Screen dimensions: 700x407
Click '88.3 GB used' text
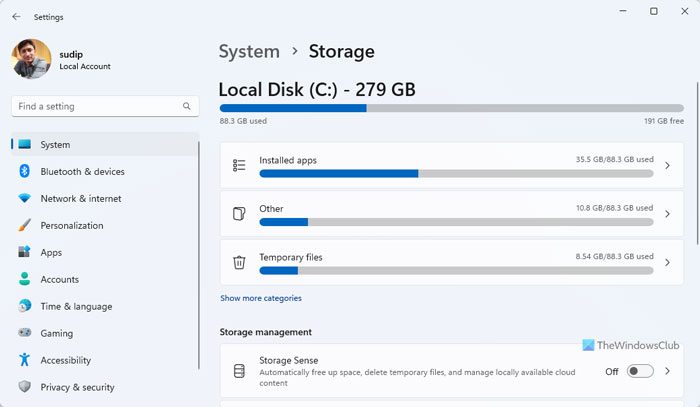(x=243, y=121)
